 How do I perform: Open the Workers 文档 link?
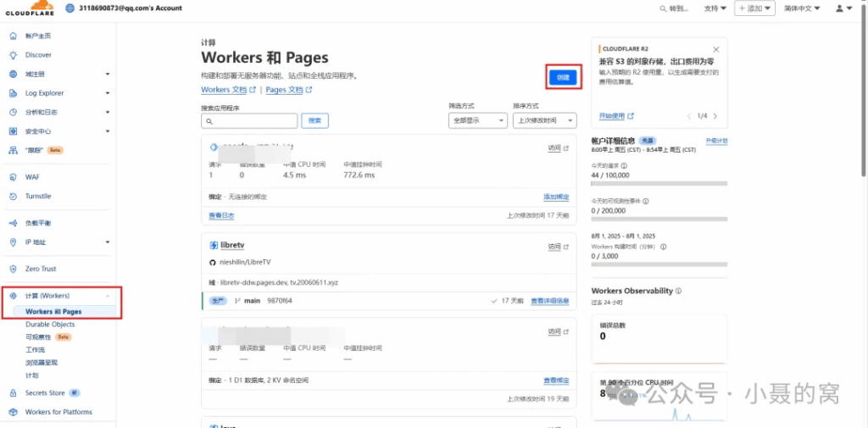tap(228, 89)
